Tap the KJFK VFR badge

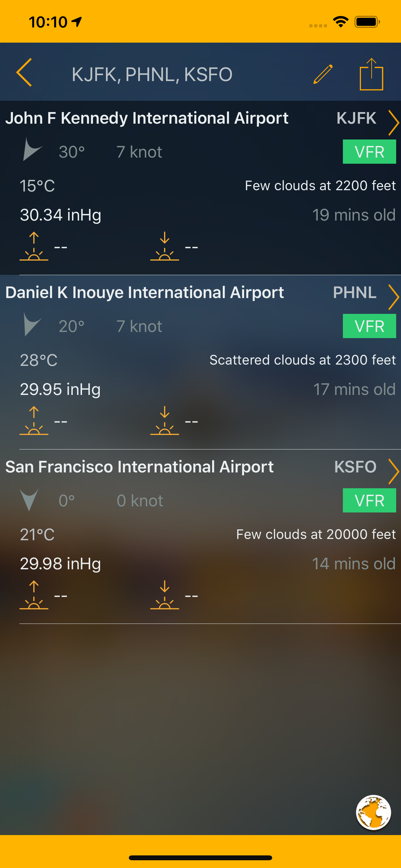point(369,152)
